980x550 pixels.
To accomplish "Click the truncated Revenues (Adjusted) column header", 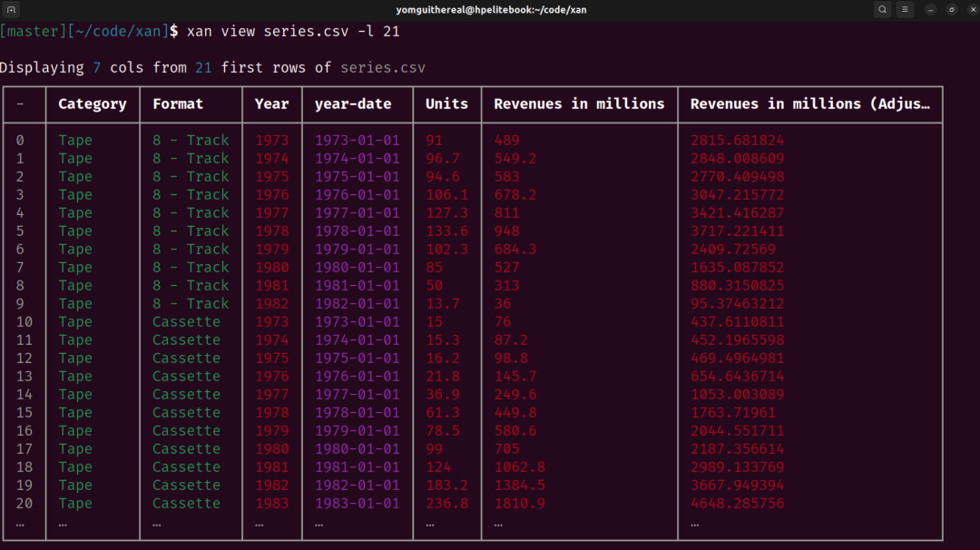I will [809, 104].
